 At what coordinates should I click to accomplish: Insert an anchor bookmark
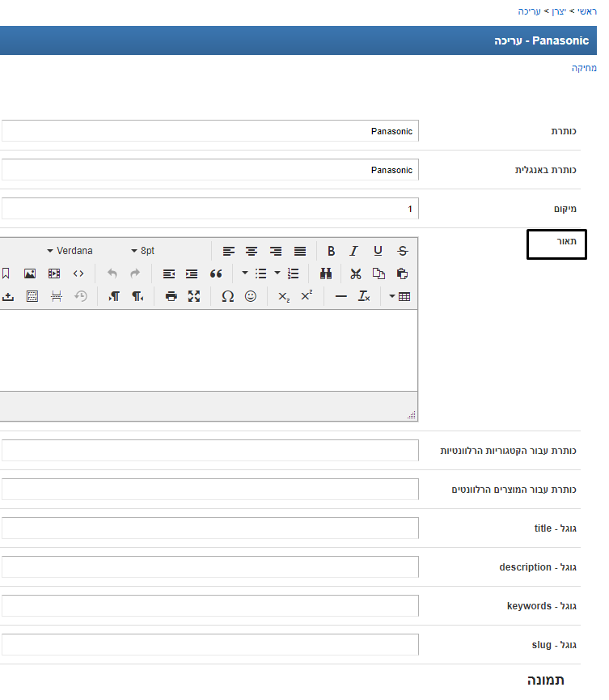pyautogui.click(x=6, y=274)
